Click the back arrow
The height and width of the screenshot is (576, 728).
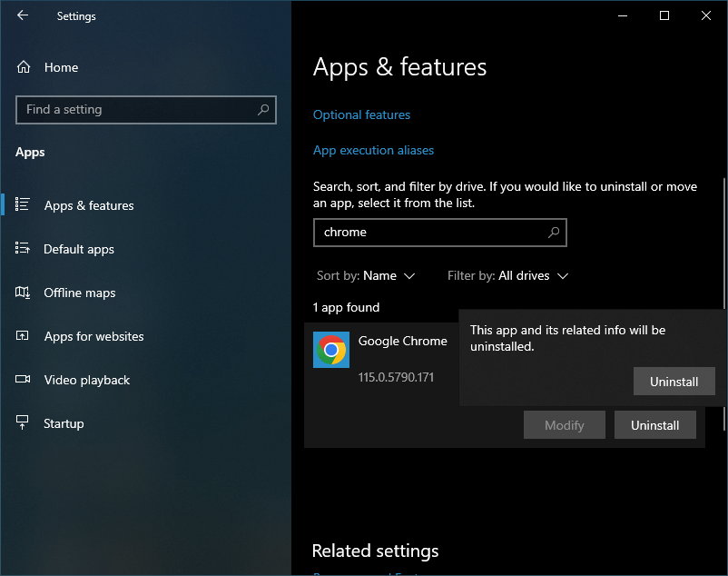tap(23, 15)
